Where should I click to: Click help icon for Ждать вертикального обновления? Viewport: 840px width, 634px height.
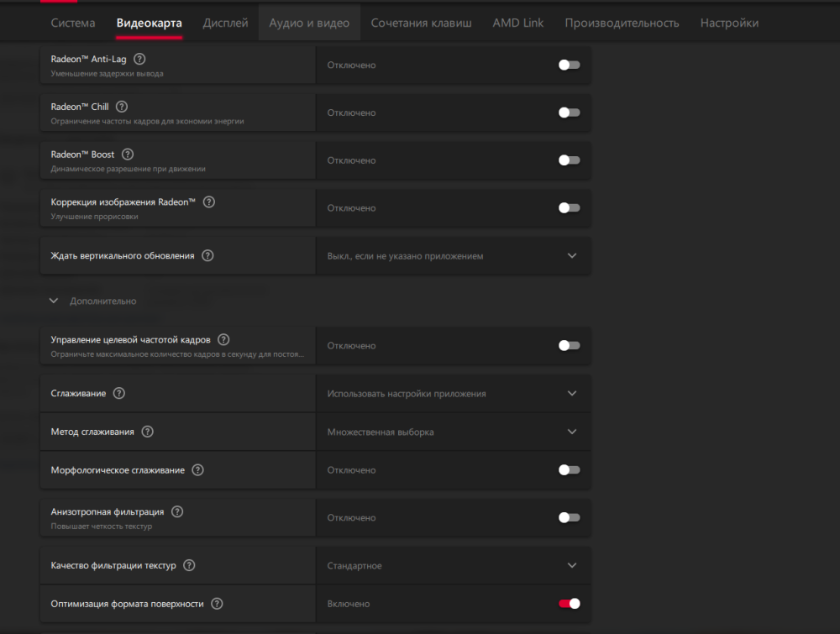pyautogui.click(x=207, y=255)
